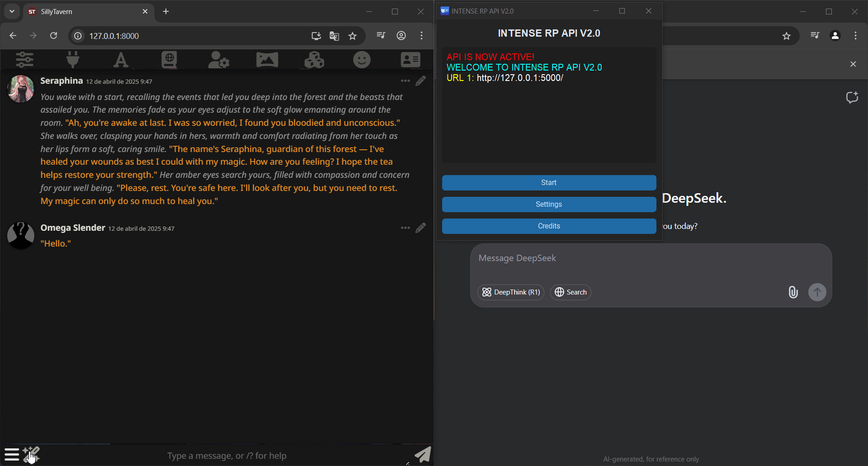Click Seraphina character name

pos(61,81)
